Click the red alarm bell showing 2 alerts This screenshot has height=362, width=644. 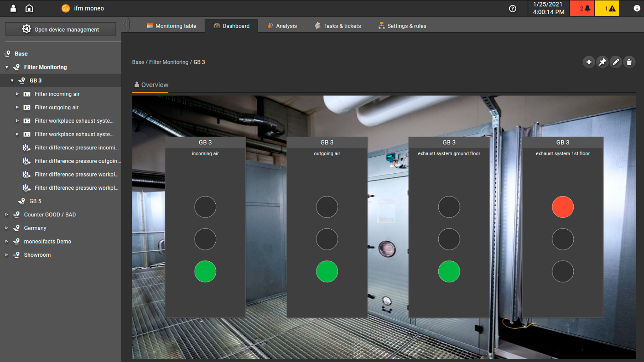click(582, 8)
